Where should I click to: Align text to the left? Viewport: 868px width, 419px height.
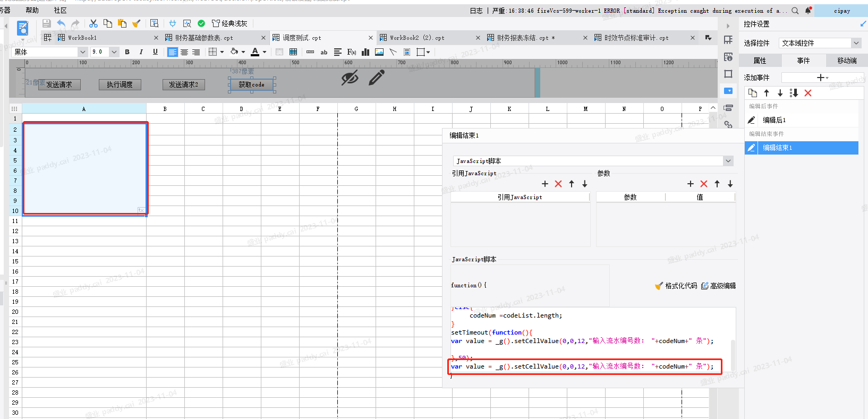tap(173, 52)
